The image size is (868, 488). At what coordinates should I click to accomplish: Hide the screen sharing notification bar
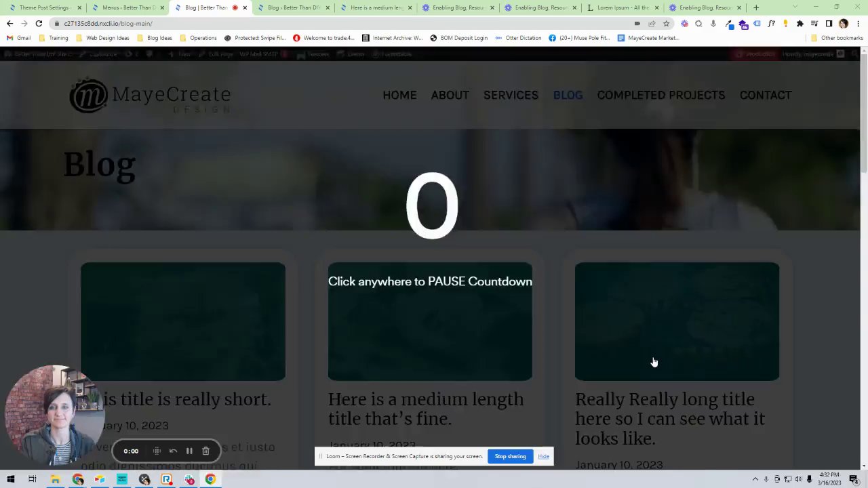pos(543,456)
